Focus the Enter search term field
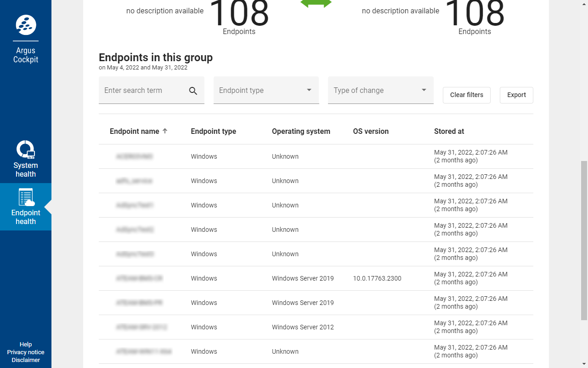The height and width of the screenshot is (368, 588). point(143,90)
